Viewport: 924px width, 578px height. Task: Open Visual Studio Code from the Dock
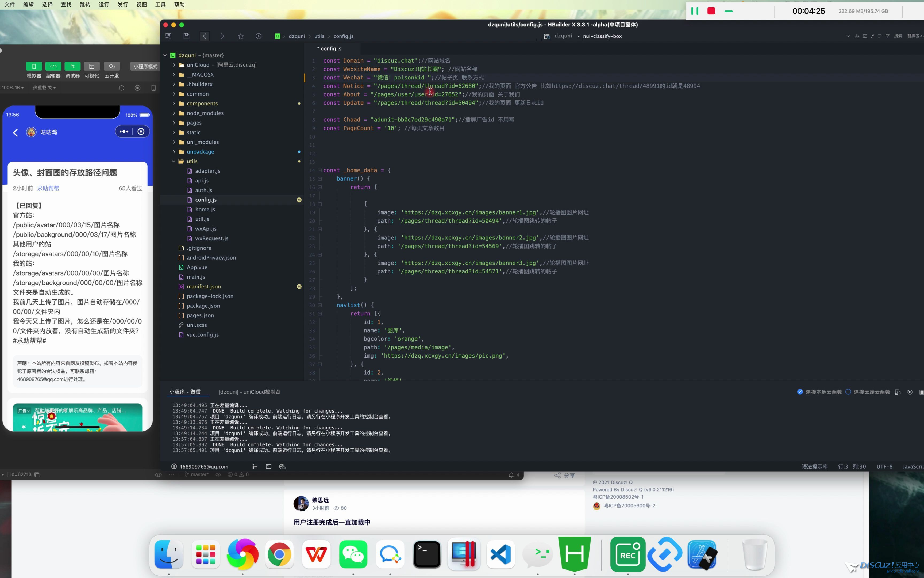click(x=500, y=554)
